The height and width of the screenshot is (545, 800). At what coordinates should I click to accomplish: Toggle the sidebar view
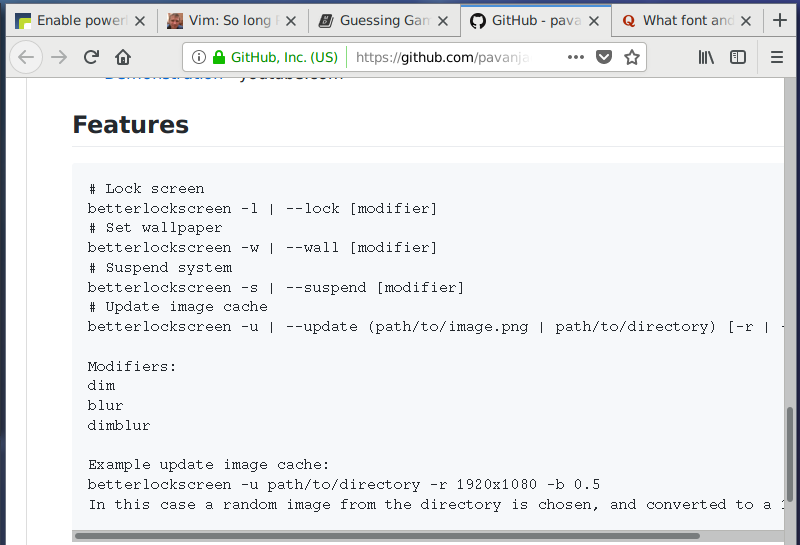[x=738, y=57]
